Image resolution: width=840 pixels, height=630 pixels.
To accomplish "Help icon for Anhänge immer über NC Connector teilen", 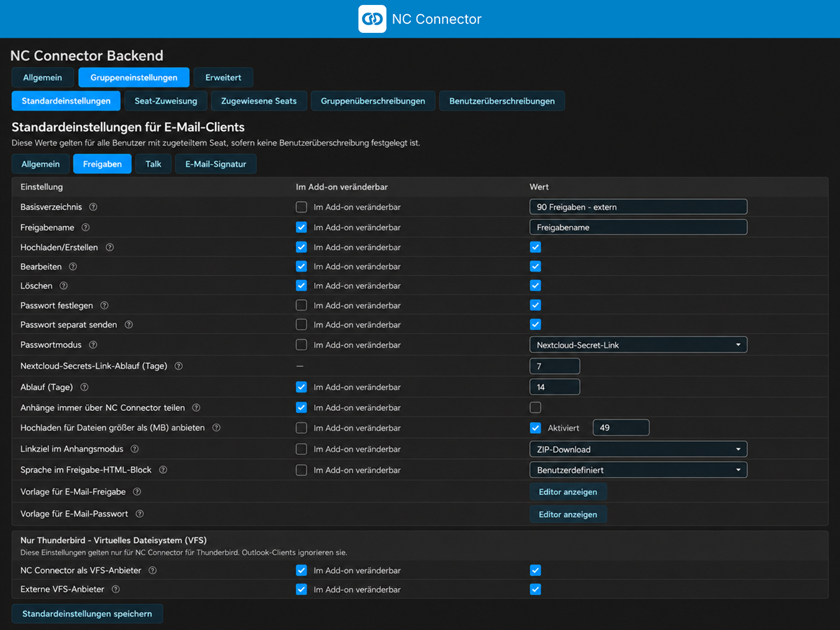I will point(196,407).
